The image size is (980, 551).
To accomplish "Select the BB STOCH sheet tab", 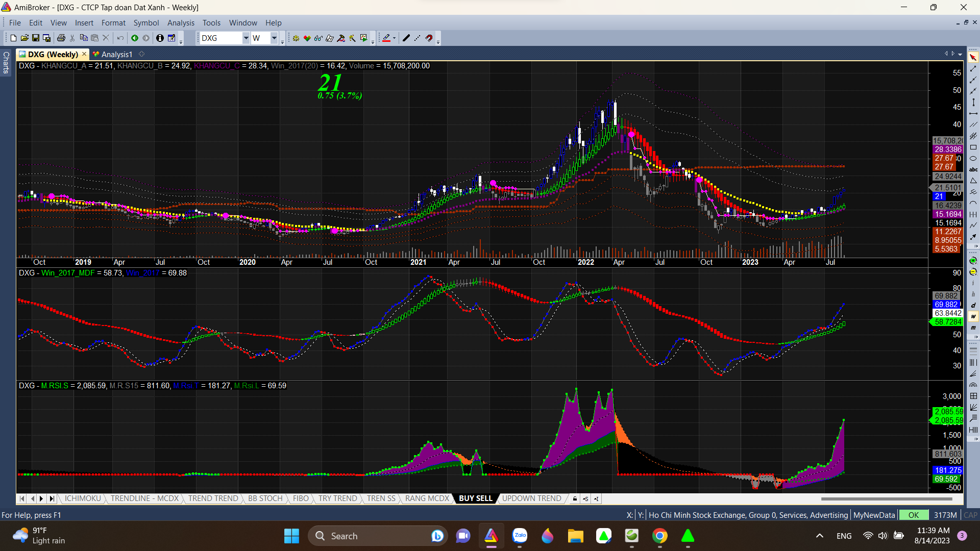I will click(x=265, y=498).
